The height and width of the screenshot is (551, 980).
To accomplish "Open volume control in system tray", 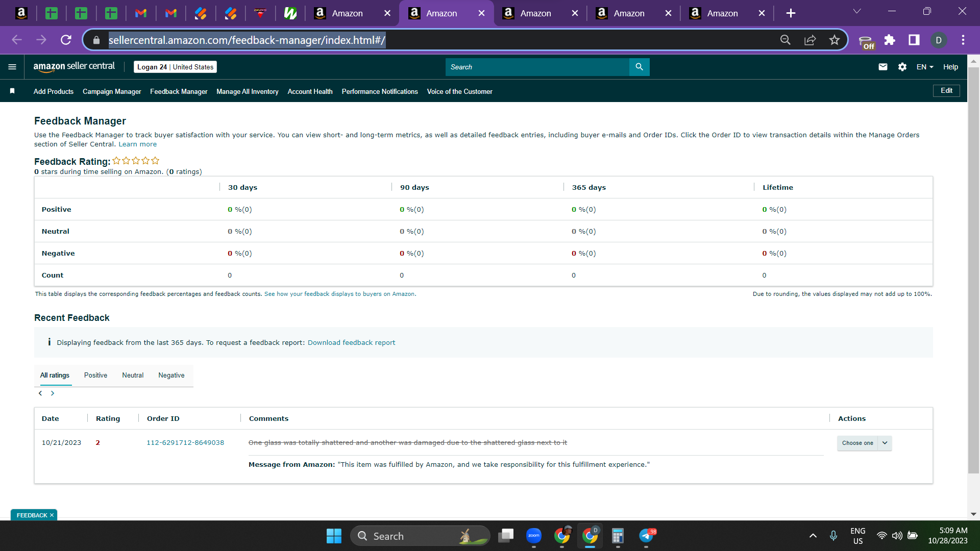I will pyautogui.click(x=897, y=536).
